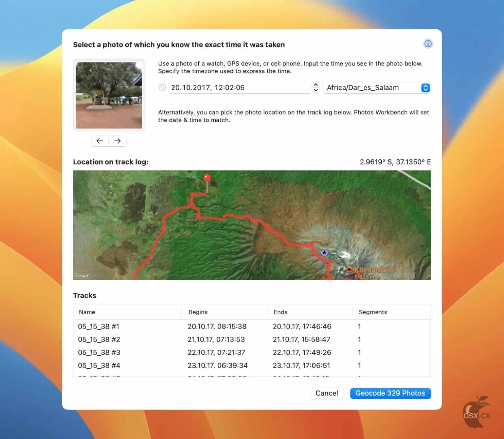Screen dimensions: 504x439
Task: Click the Cancel button
Action: 327,393
